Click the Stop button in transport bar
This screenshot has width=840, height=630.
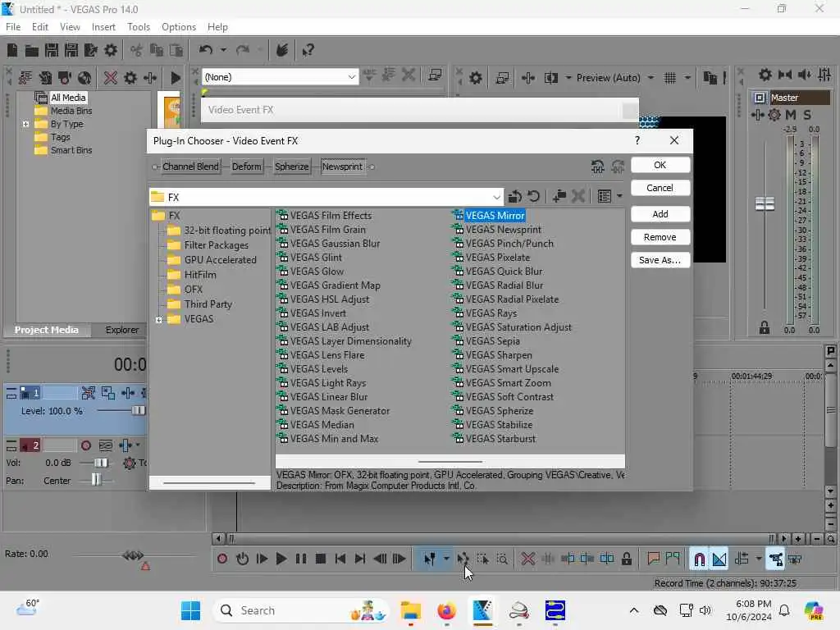pos(321,559)
